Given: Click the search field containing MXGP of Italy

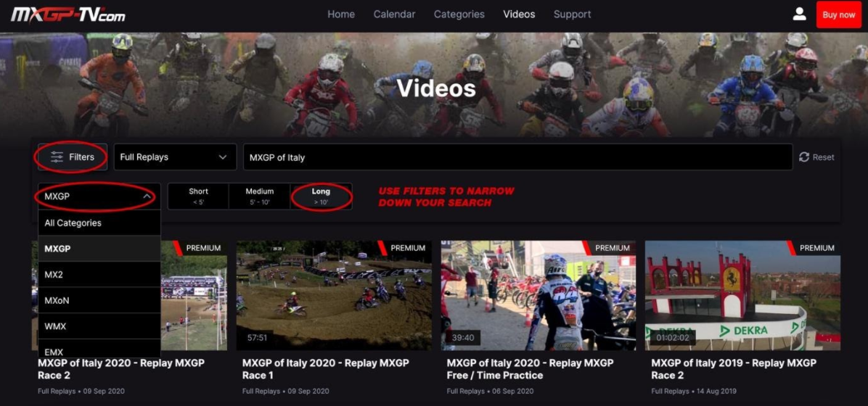Looking at the screenshot, I should 517,157.
